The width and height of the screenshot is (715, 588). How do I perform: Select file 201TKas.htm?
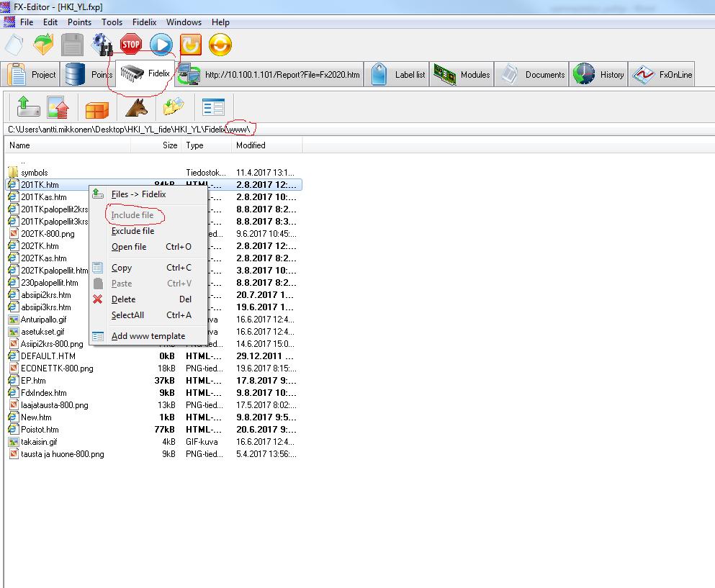(44, 197)
